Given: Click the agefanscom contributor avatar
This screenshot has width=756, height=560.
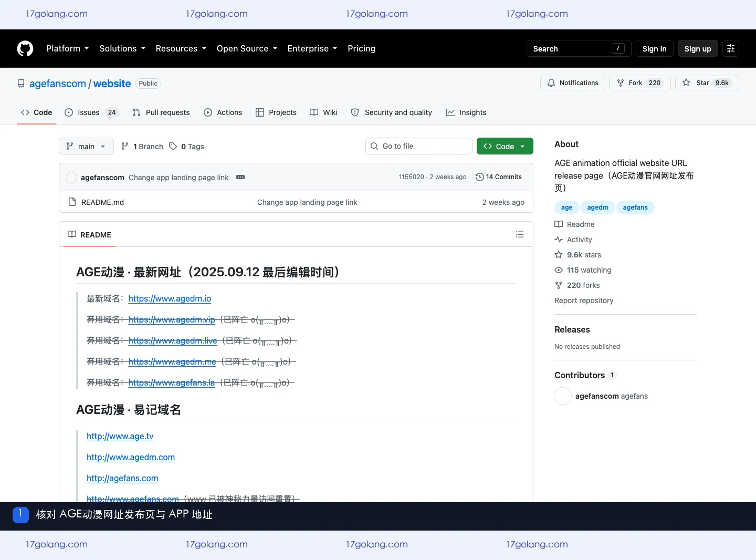Looking at the screenshot, I should pyautogui.click(x=563, y=396).
